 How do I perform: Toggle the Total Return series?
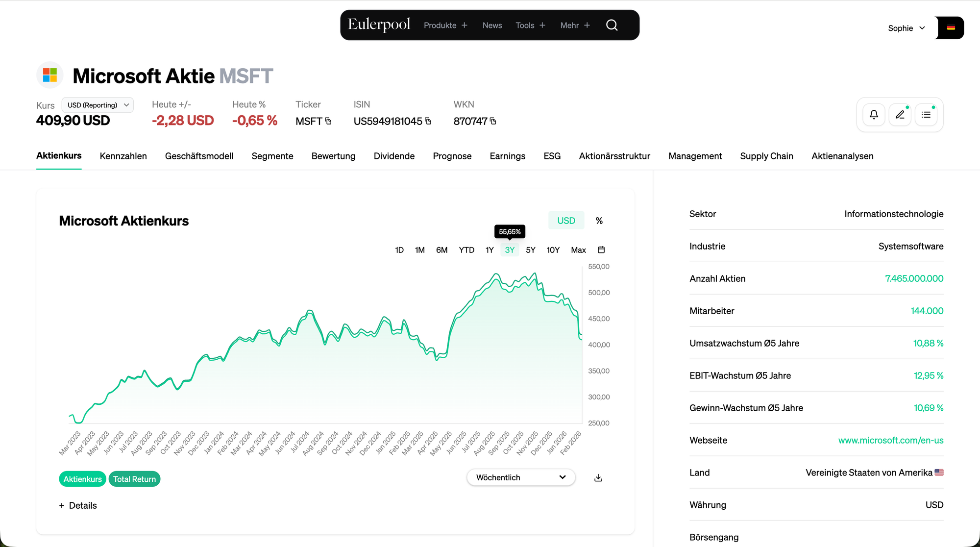[134, 479]
